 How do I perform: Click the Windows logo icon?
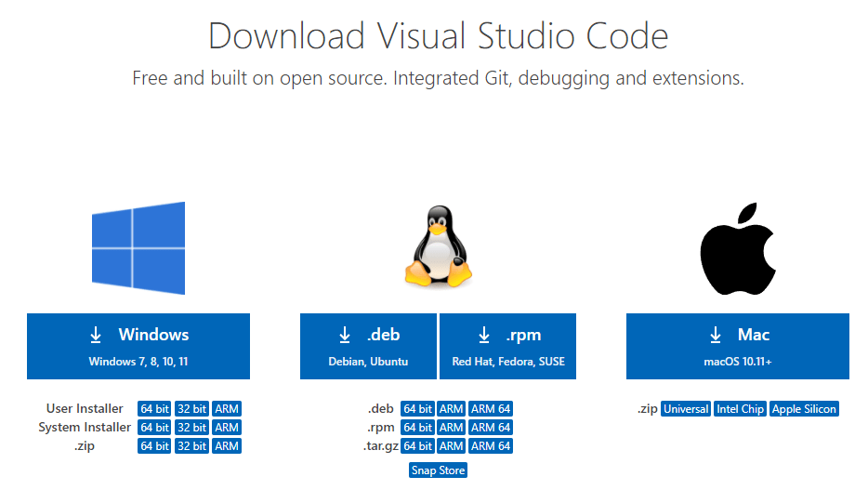coord(138,248)
